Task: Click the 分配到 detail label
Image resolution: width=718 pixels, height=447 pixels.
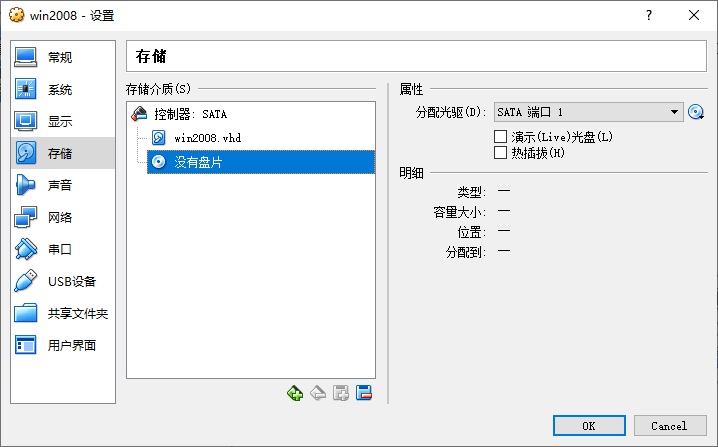Action: click(x=465, y=252)
